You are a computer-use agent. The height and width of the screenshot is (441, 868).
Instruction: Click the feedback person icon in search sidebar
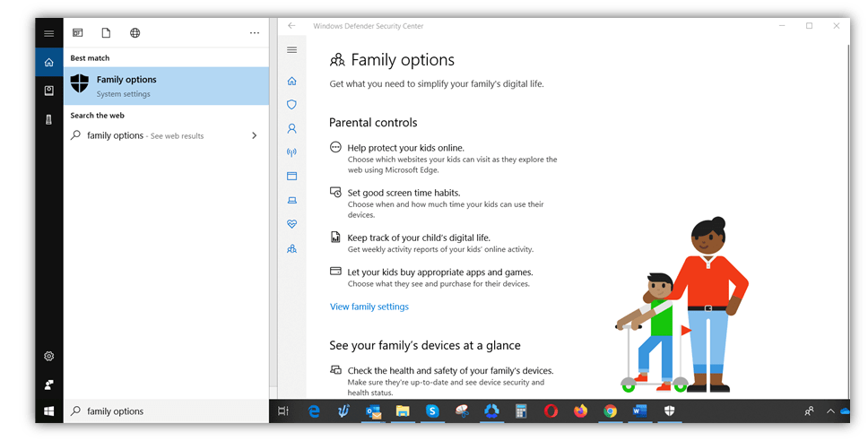[48, 385]
